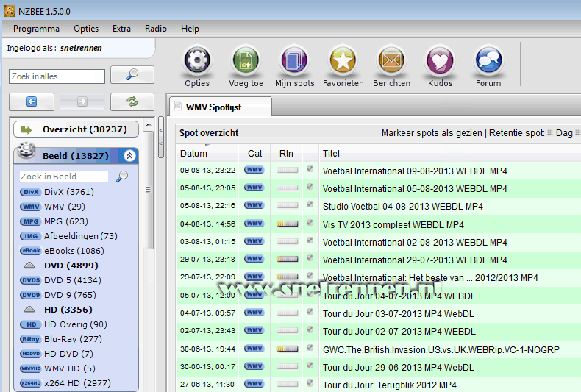Focus the Zoek in Beeld search field
This screenshot has width=581, height=392.
point(64,177)
